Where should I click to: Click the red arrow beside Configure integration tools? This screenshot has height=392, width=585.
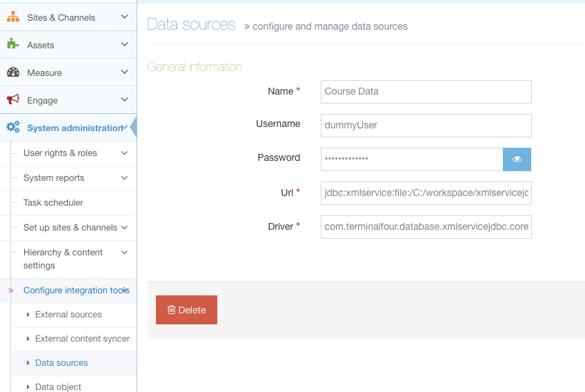[x=10, y=291]
